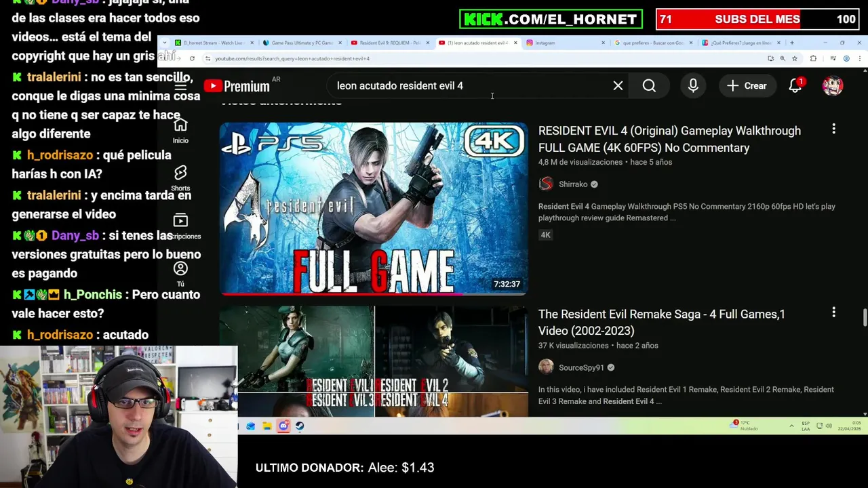Switch to ¿Qué Prefieres? game tab
Viewport: 868px width, 488px height.
[739, 43]
